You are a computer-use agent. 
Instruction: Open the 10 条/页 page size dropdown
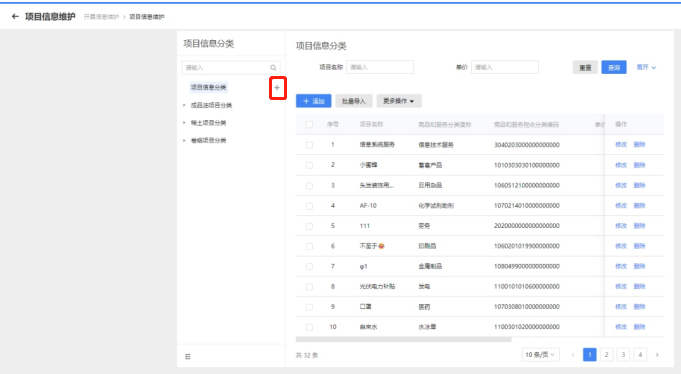(x=540, y=355)
